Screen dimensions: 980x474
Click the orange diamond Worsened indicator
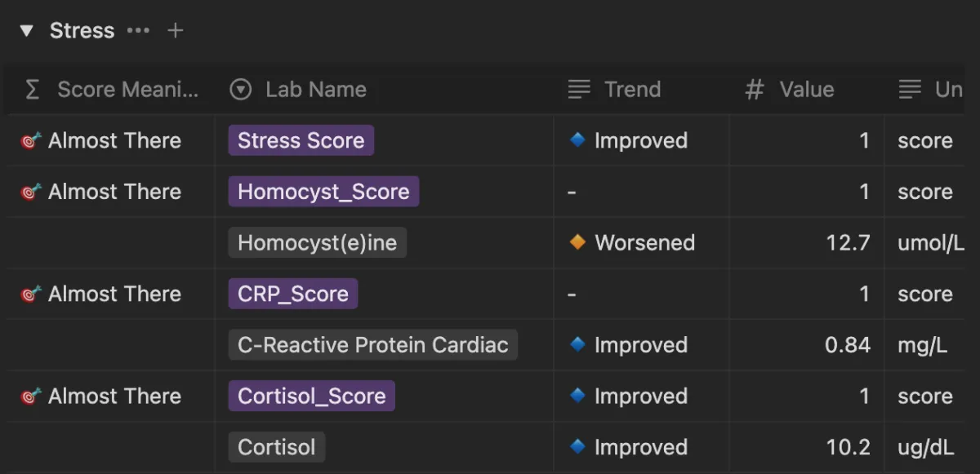point(577,242)
